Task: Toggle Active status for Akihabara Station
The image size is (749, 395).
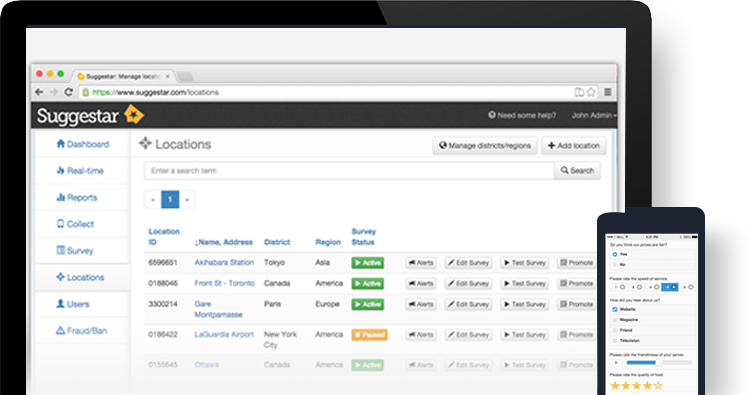Action: click(368, 263)
